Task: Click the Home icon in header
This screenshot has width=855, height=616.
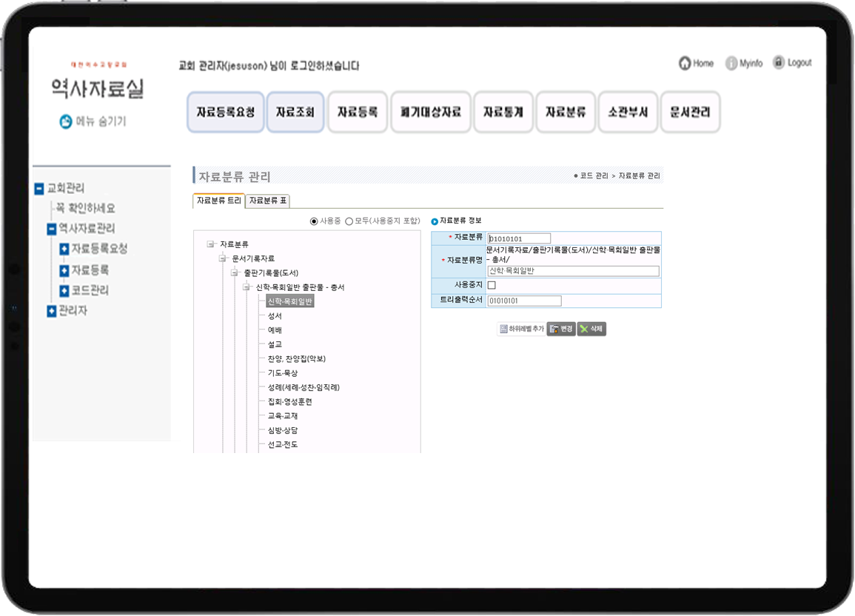Action: coord(685,64)
